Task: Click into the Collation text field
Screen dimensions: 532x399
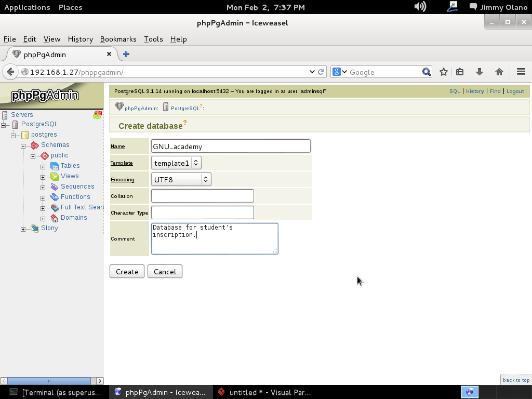Action: [x=202, y=196]
